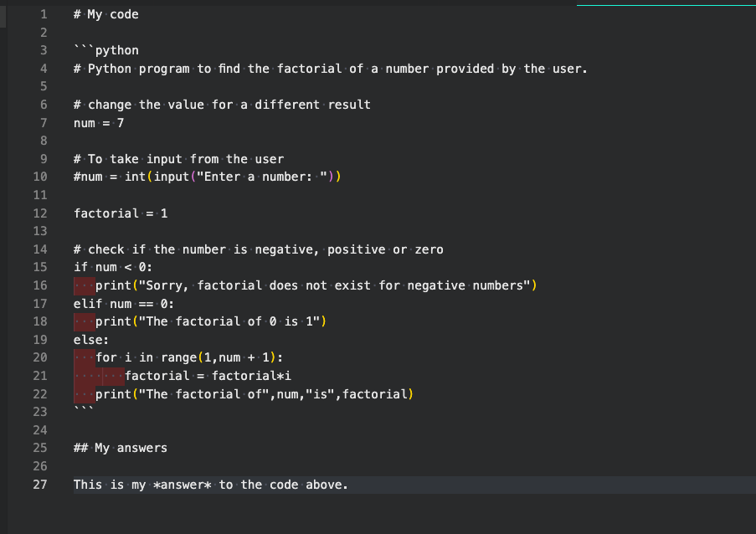The image size is (756, 534).
Task: Click the 'elif num == 0:' line
Action: (x=123, y=304)
